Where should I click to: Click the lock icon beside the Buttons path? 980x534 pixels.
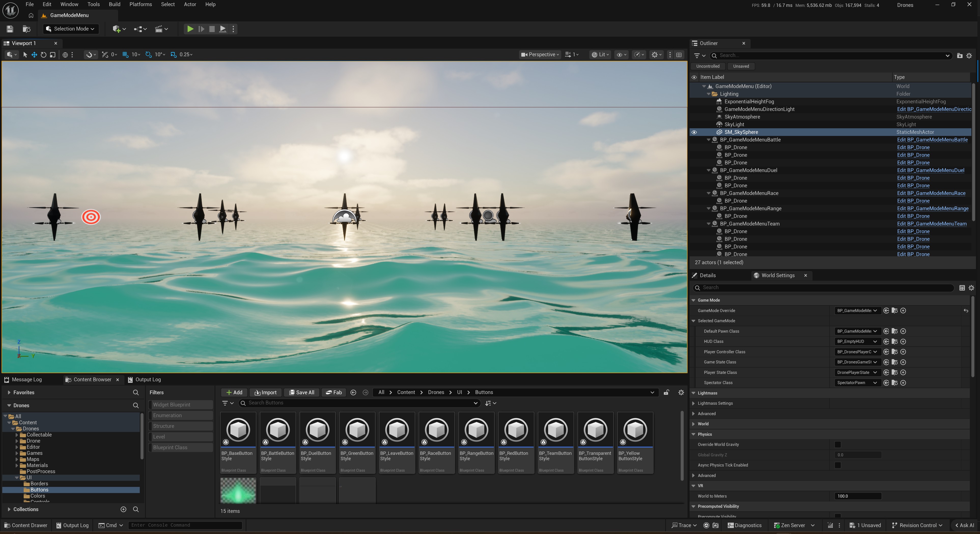(x=666, y=392)
